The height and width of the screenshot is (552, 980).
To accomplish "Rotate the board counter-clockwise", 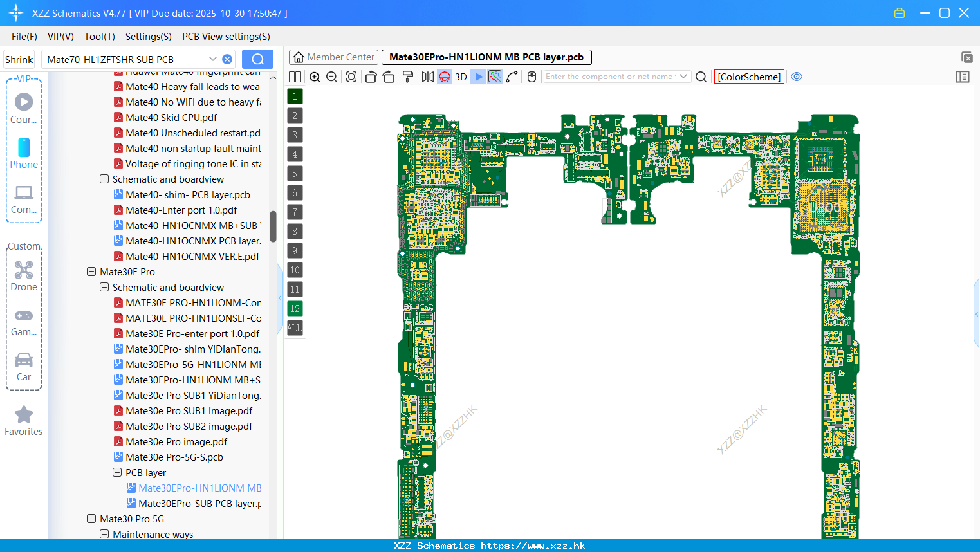I will point(371,77).
